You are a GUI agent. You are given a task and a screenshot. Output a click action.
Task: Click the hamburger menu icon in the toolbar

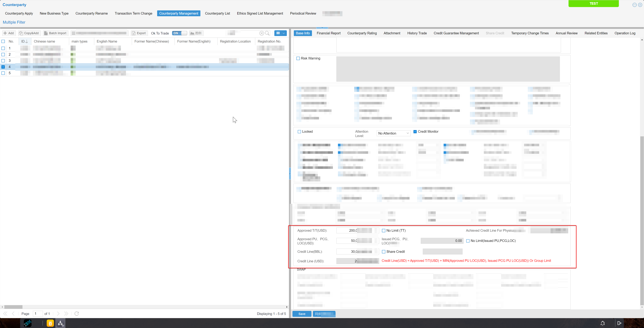point(73,33)
